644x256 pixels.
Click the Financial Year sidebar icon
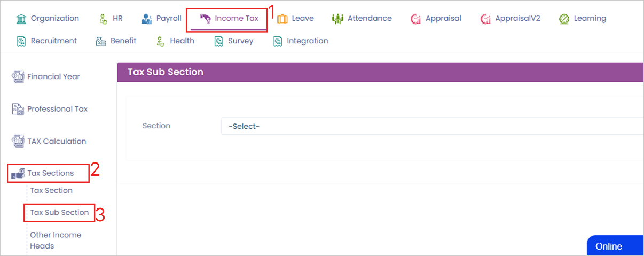[x=18, y=76]
